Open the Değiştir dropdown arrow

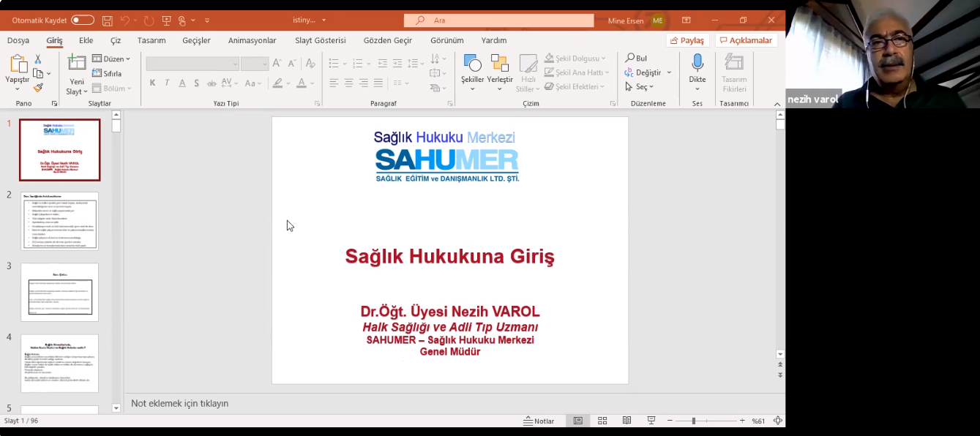669,73
